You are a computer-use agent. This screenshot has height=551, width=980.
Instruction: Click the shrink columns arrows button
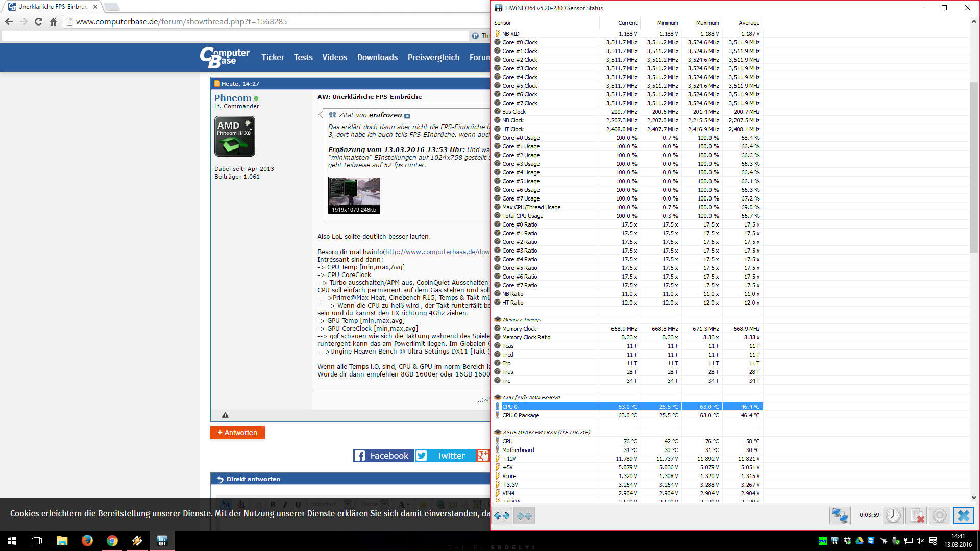click(x=524, y=516)
